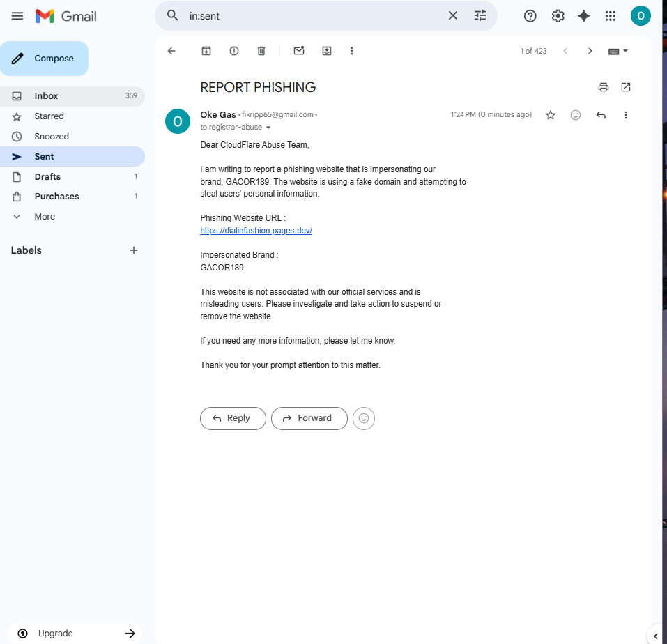Report this message as spam
The width and height of the screenshot is (667, 644).
click(234, 51)
